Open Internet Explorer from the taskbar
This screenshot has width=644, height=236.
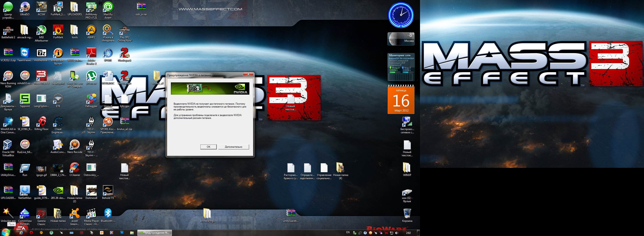21,233
